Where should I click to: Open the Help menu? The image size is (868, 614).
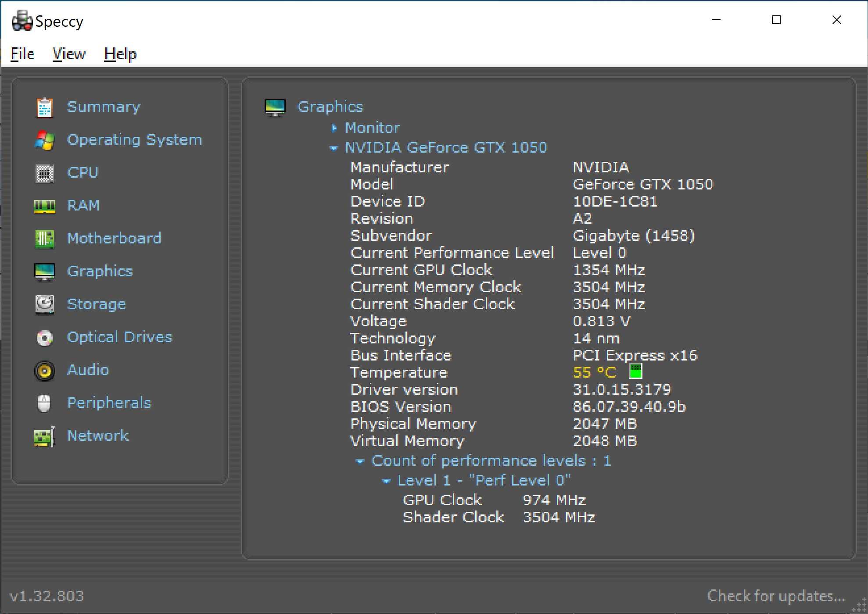(x=120, y=54)
